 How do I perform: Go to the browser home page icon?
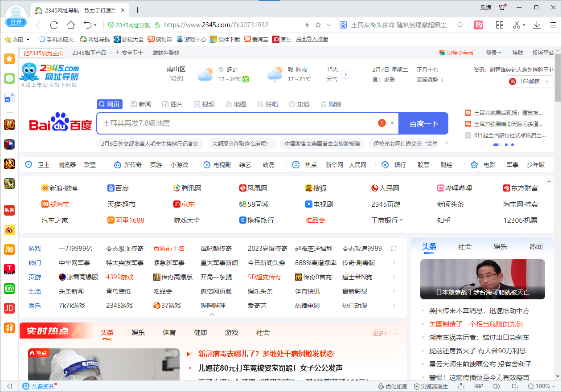tap(71, 25)
